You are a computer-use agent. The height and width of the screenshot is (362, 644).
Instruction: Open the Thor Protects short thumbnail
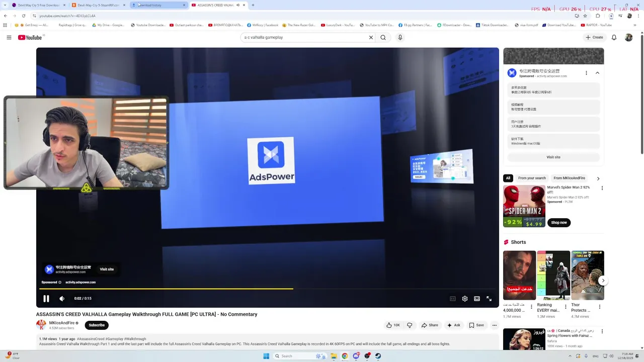pyautogui.click(x=588, y=276)
